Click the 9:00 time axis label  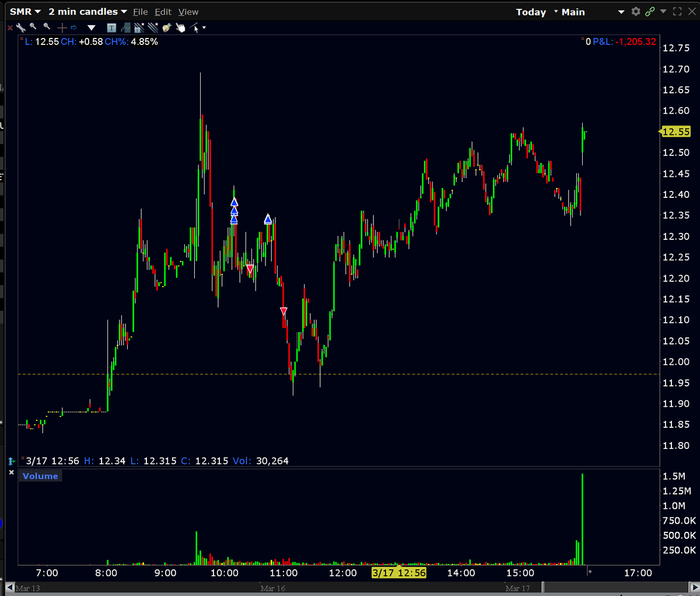click(x=165, y=573)
